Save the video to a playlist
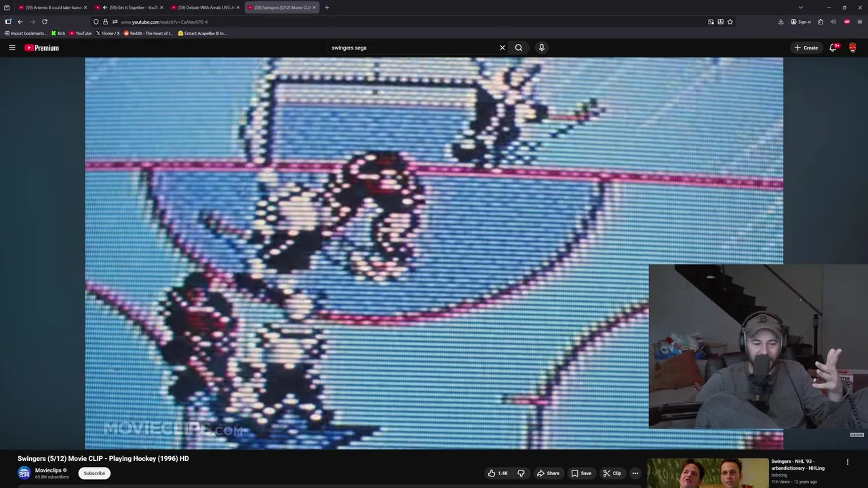 click(x=581, y=473)
